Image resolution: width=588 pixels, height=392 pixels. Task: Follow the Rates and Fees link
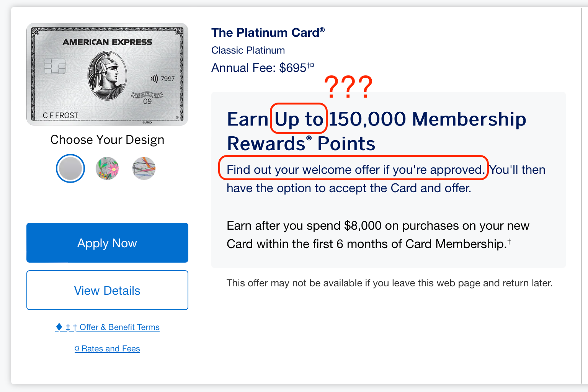tap(110, 349)
